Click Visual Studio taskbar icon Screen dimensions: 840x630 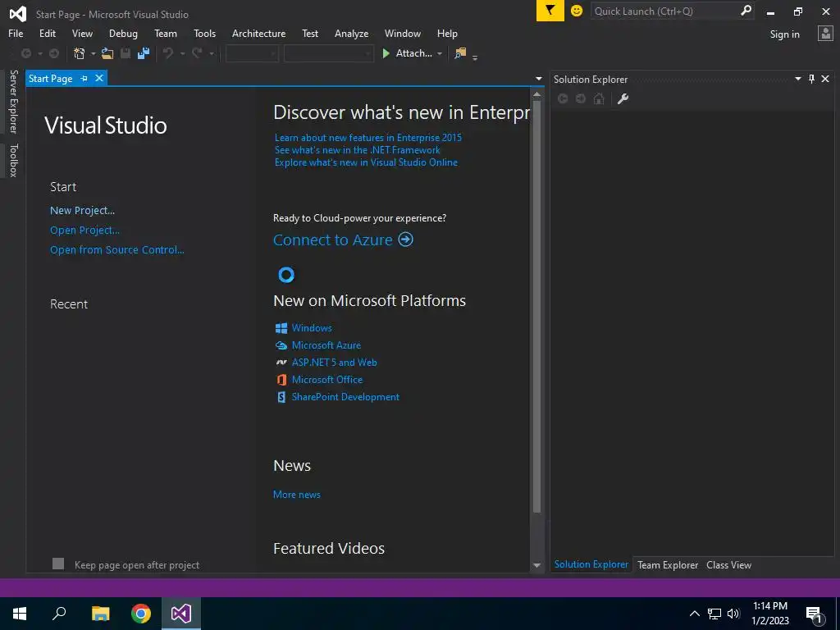click(181, 614)
